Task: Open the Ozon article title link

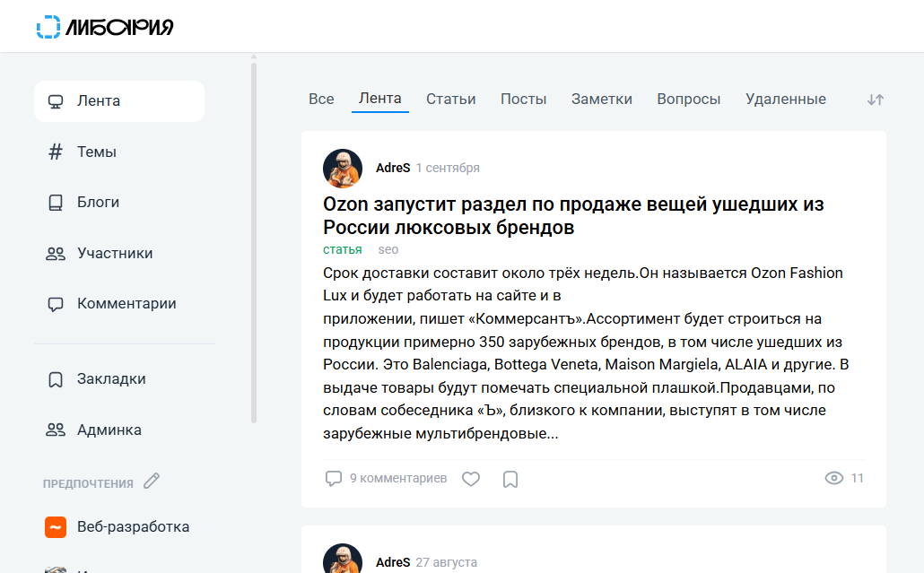Action: point(573,215)
